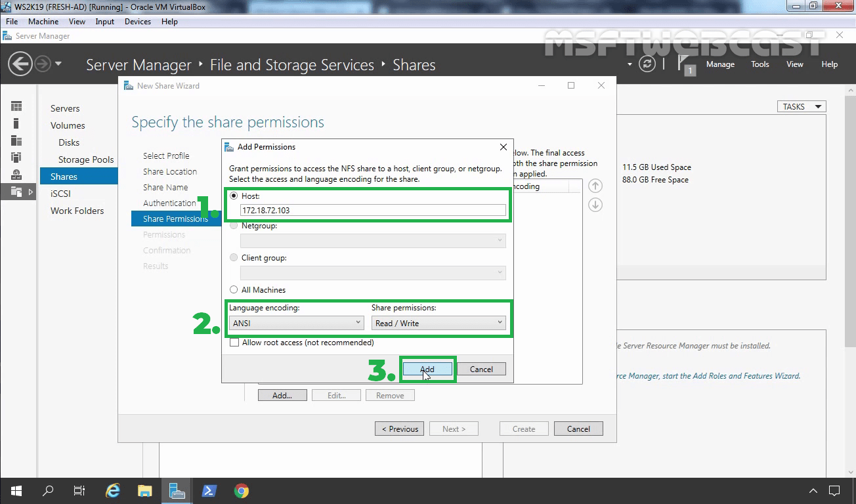Go to Share Permissions wizard step
The width and height of the screenshot is (856, 504).
(x=175, y=219)
